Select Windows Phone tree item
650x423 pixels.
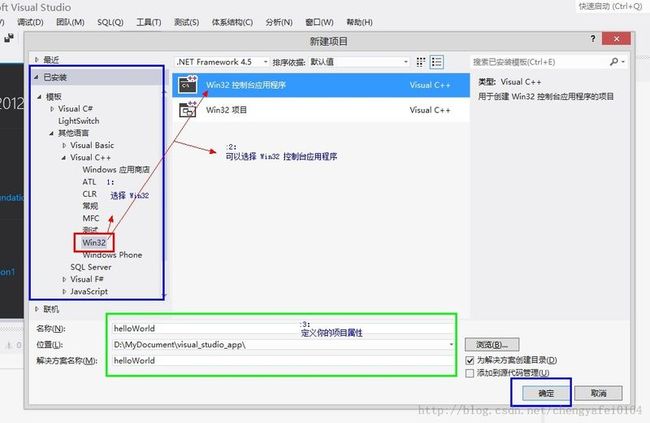tap(112, 255)
